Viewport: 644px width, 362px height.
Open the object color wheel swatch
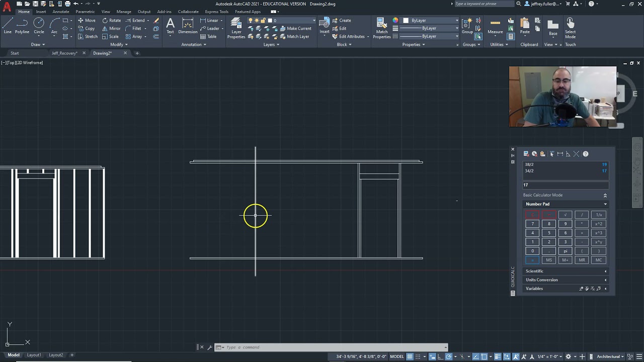(395, 21)
